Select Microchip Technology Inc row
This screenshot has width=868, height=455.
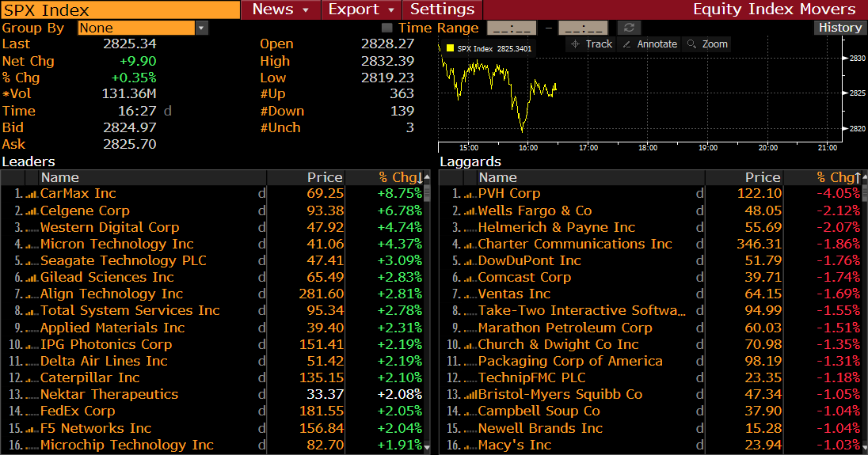(212, 445)
